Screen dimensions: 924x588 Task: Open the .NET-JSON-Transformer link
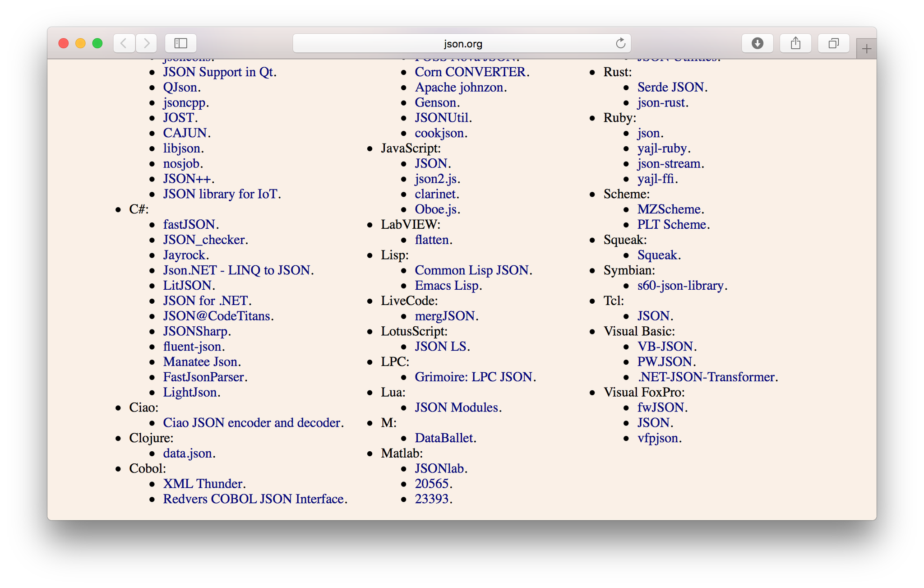coord(706,377)
